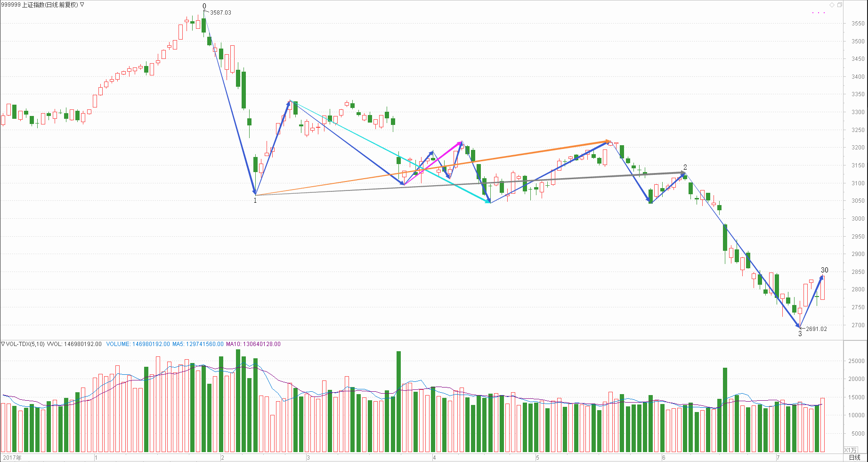Click the 3000 level on price axis
The image size is (868, 462).
pyautogui.click(x=858, y=219)
